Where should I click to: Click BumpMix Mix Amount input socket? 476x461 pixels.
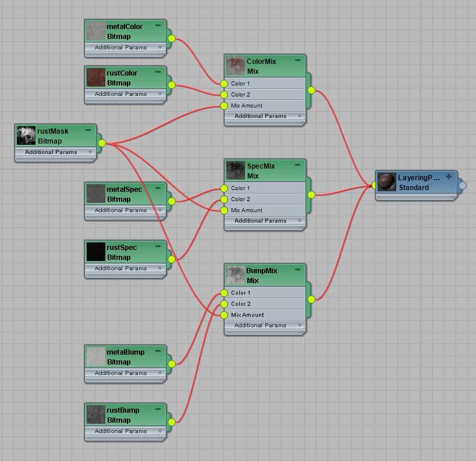(224, 315)
